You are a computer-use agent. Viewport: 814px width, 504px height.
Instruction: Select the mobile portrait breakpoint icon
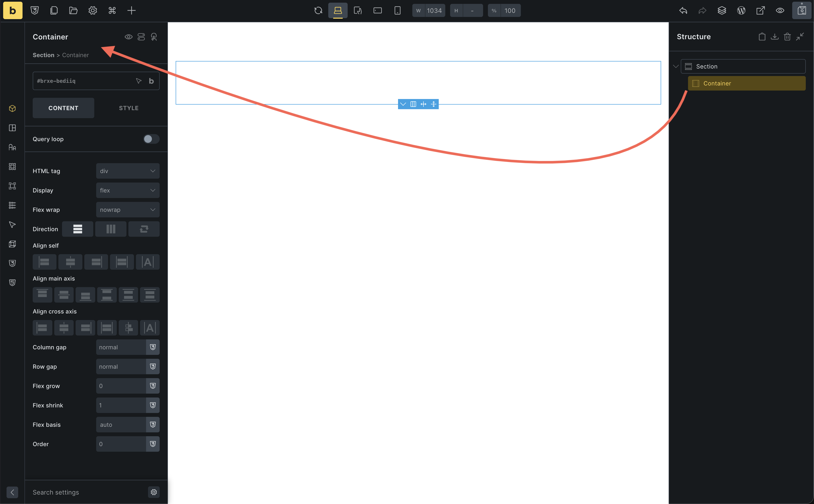coord(397,10)
